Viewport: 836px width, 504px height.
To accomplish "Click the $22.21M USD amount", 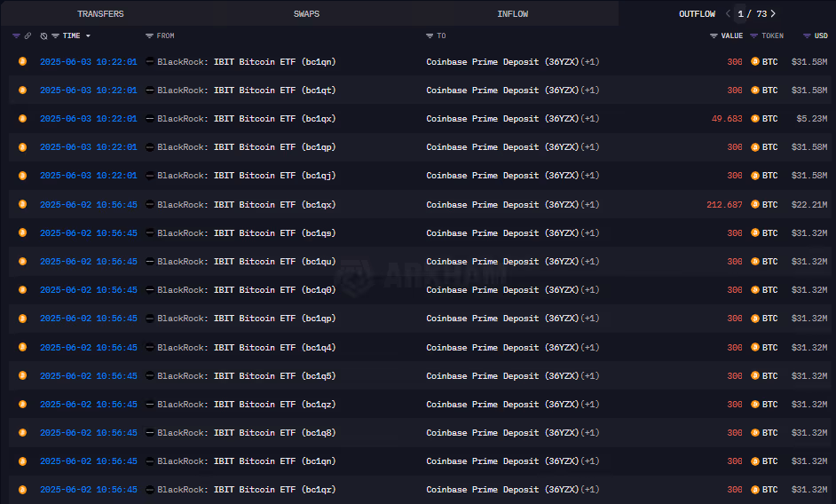I will (809, 204).
